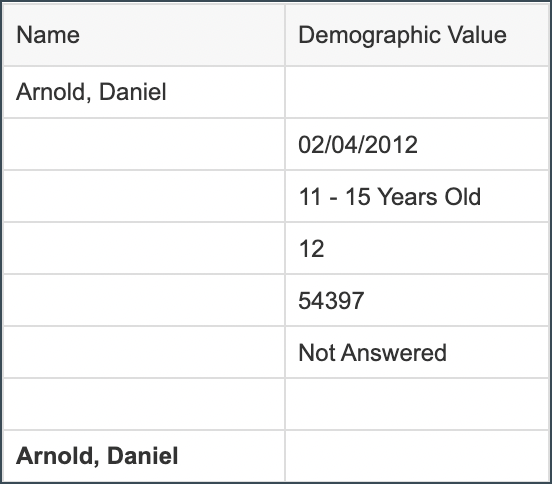Click empty name cell beside Not Answered

[x=144, y=352]
